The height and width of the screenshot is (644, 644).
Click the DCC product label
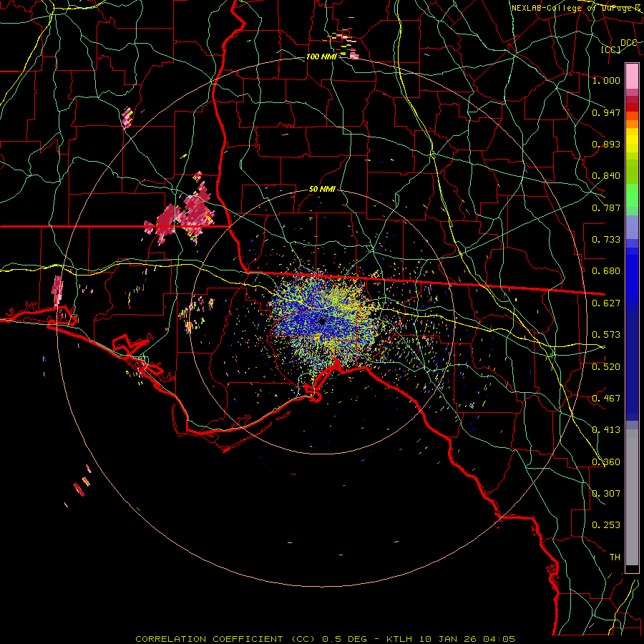tap(629, 43)
